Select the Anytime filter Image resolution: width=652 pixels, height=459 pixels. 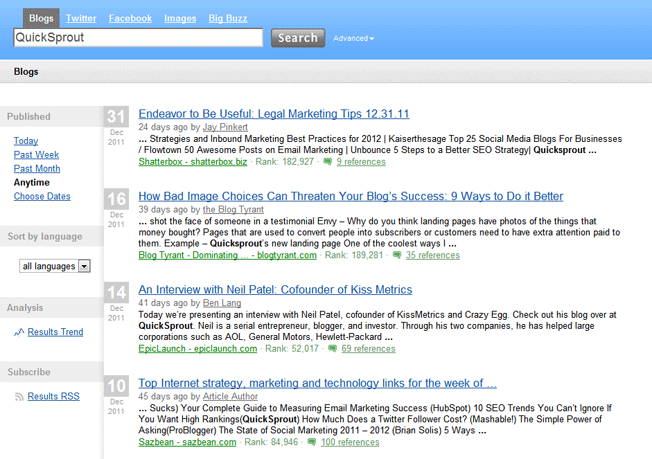[32, 183]
